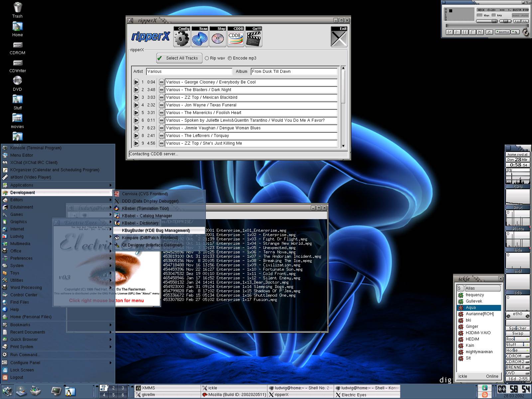Start ripping with the Go!!! clapperboard icon
Viewport: 532px width, 399px height.
point(253,37)
